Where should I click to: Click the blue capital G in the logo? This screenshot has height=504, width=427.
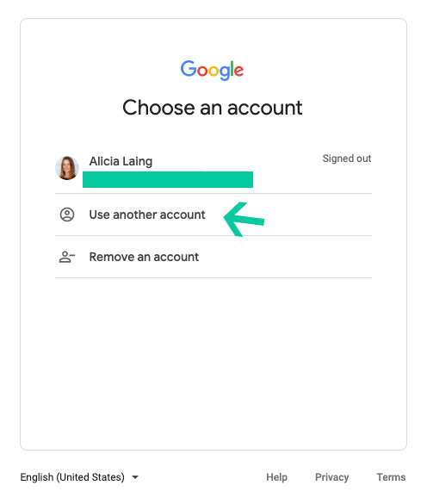pyautogui.click(x=189, y=68)
